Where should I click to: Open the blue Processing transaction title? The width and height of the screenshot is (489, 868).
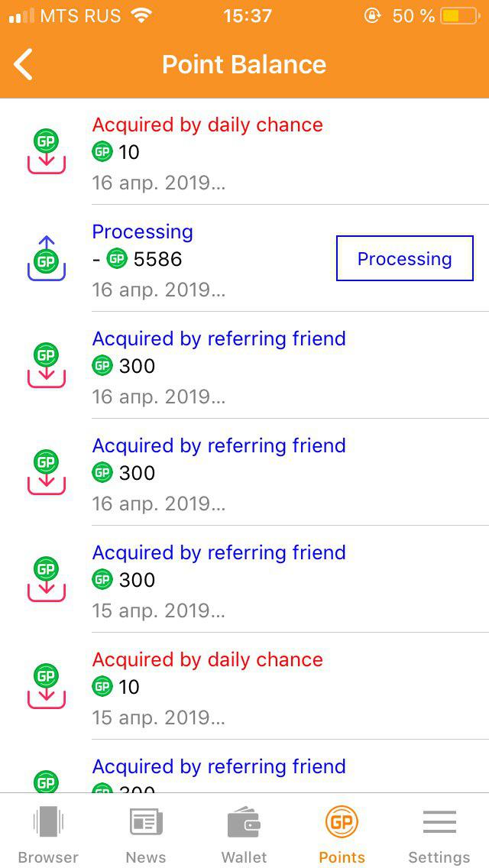click(x=142, y=232)
